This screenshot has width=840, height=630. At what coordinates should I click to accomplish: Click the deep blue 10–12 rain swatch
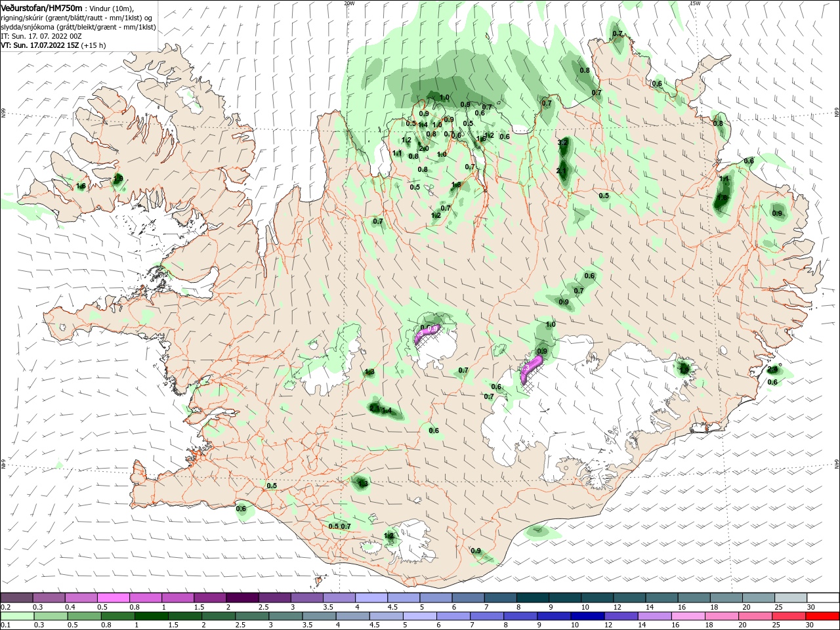(x=589, y=616)
